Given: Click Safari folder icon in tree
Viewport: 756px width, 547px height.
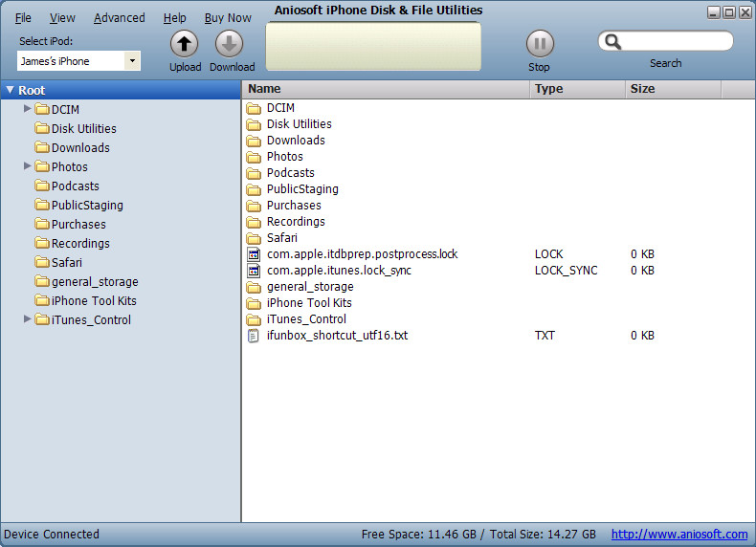Looking at the screenshot, I should point(42,262).
